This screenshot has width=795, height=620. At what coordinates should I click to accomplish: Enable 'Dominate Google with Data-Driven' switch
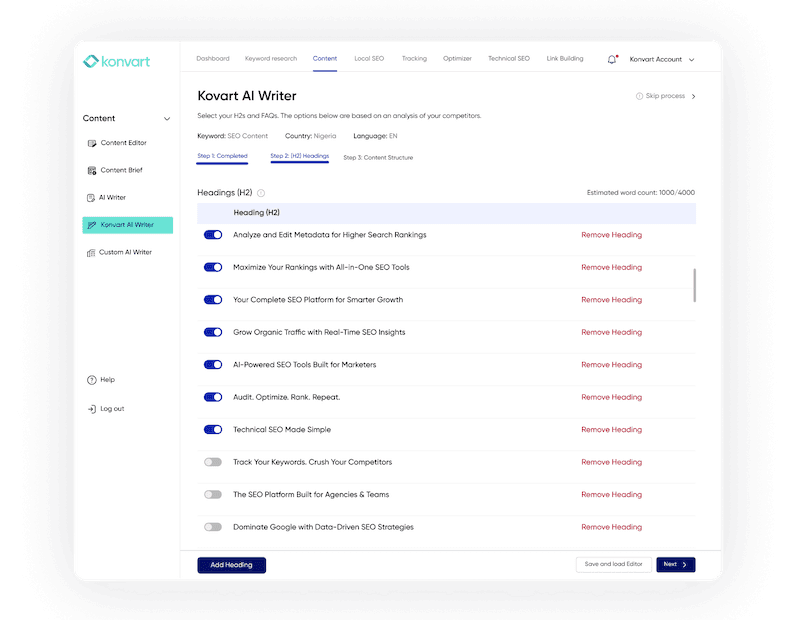point(213,527)
